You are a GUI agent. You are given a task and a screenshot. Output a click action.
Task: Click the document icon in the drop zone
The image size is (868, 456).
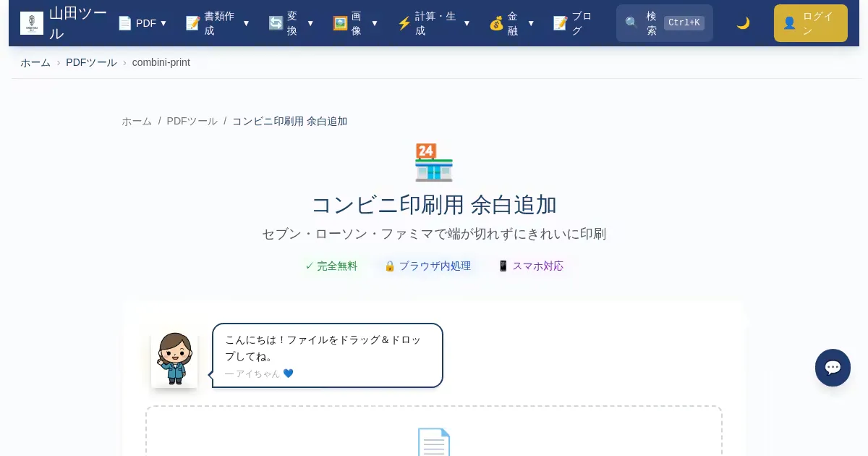click(434, 442)
